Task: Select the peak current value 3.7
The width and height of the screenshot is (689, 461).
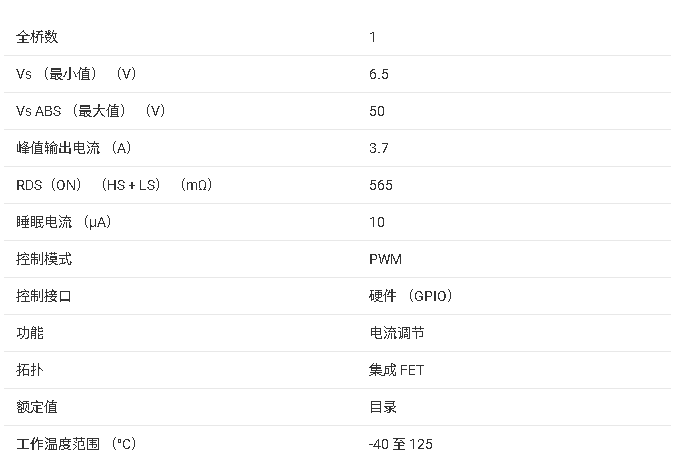Action: click(379, 148)
